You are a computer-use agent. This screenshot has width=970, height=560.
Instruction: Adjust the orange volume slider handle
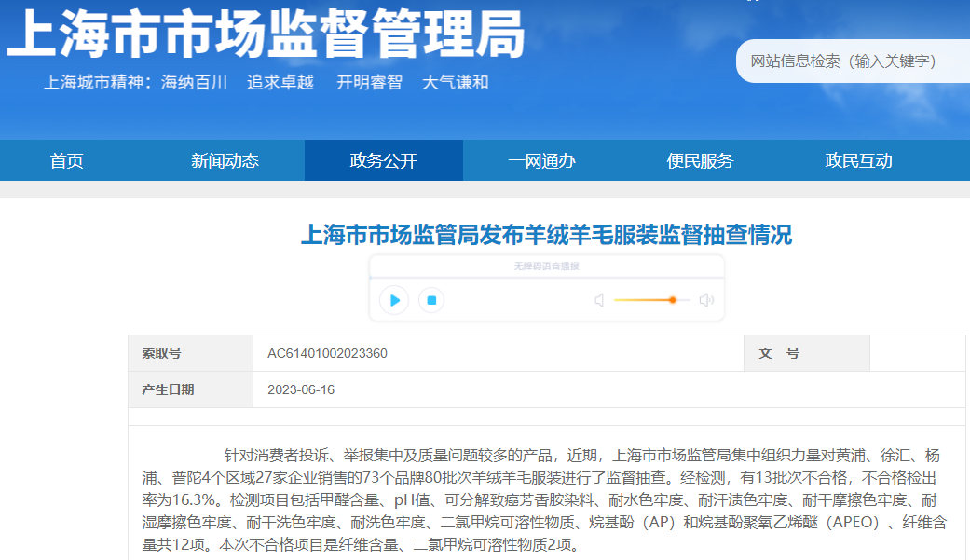[x=672, y=300]
